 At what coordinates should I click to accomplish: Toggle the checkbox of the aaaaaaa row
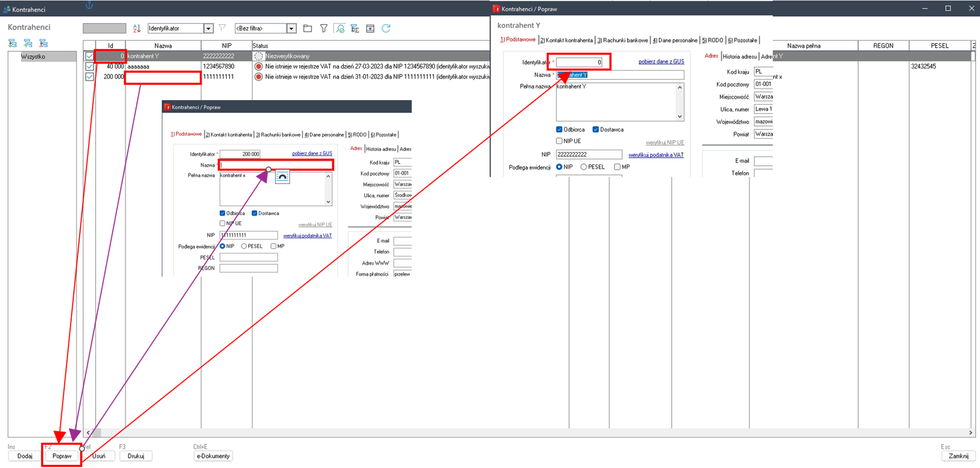coord(89,66)
